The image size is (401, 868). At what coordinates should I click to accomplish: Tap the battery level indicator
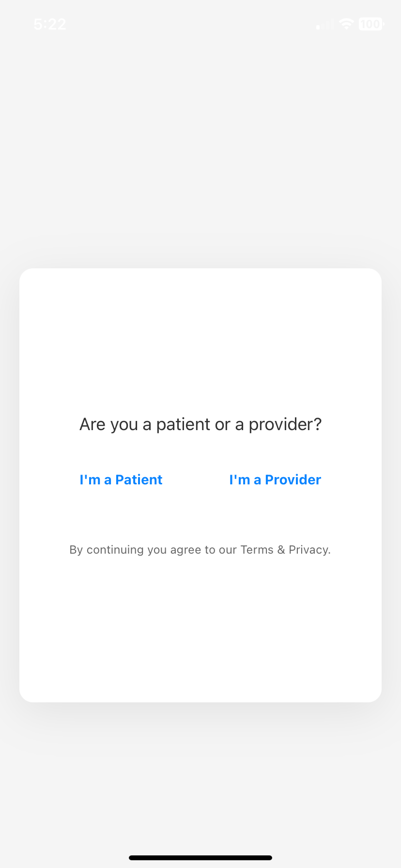pos(371,24)
